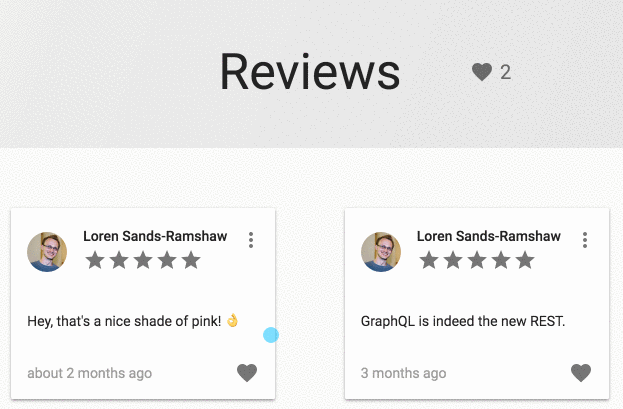
Task: Click Loren's avatar on the pink shade review
Action: point(47,252)
